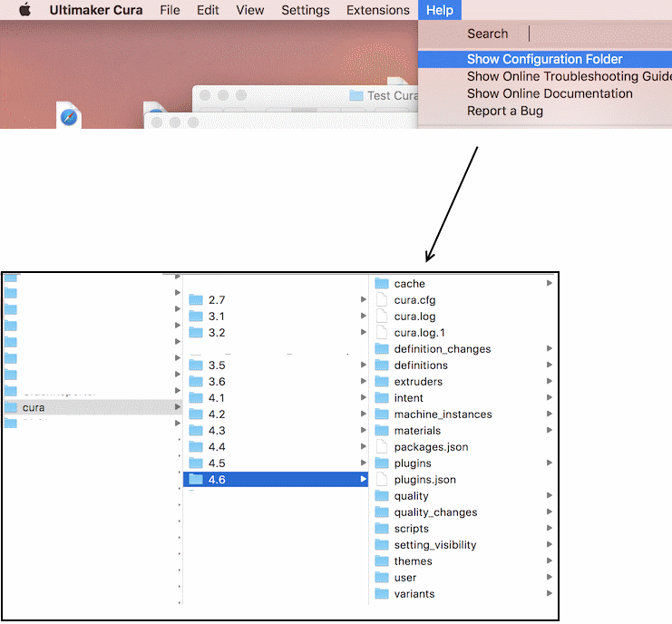The image size is (672, 624).
Task: Open the File menu
Action: coord(170,10)
